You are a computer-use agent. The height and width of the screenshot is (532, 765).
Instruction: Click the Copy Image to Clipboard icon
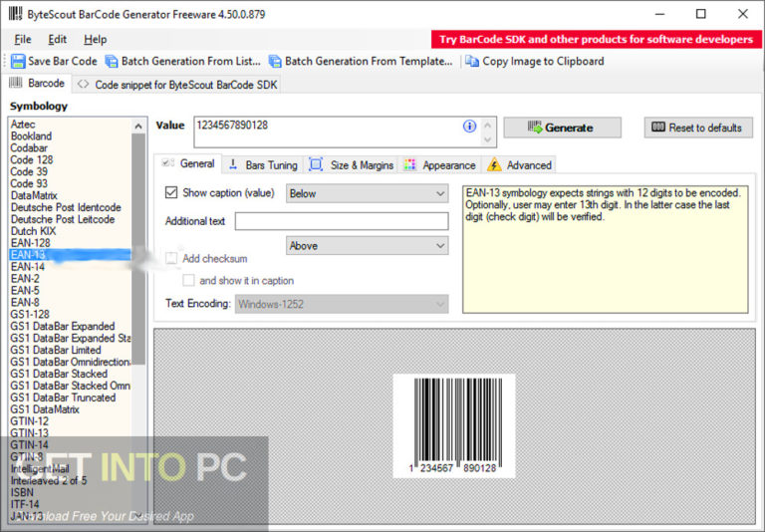tap(472, 61)
